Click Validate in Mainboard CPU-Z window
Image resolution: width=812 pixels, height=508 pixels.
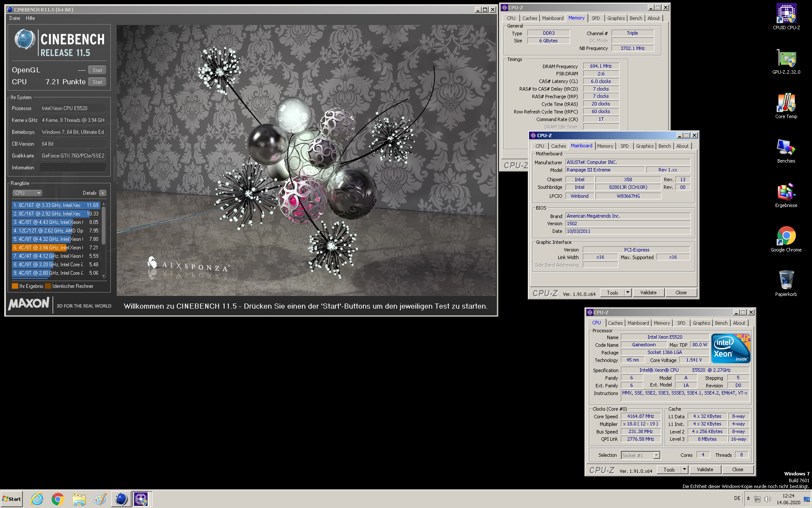coord(648,293)
